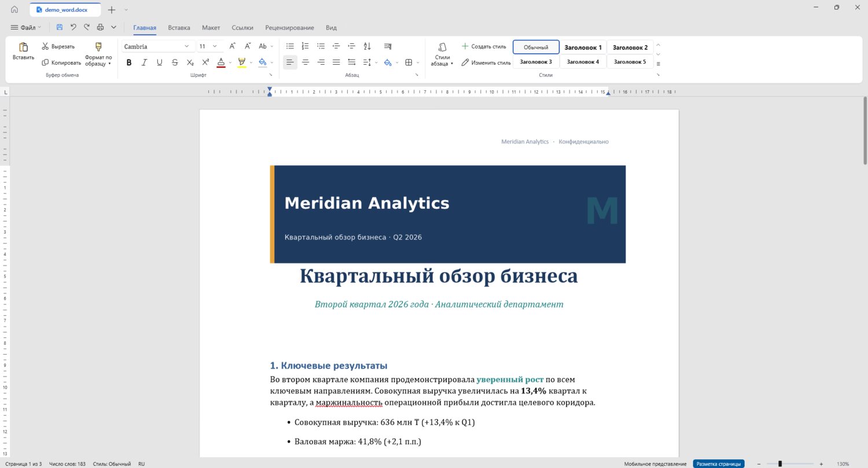
Task: Open the Рецензирование tab
Action: pos(289,27)
